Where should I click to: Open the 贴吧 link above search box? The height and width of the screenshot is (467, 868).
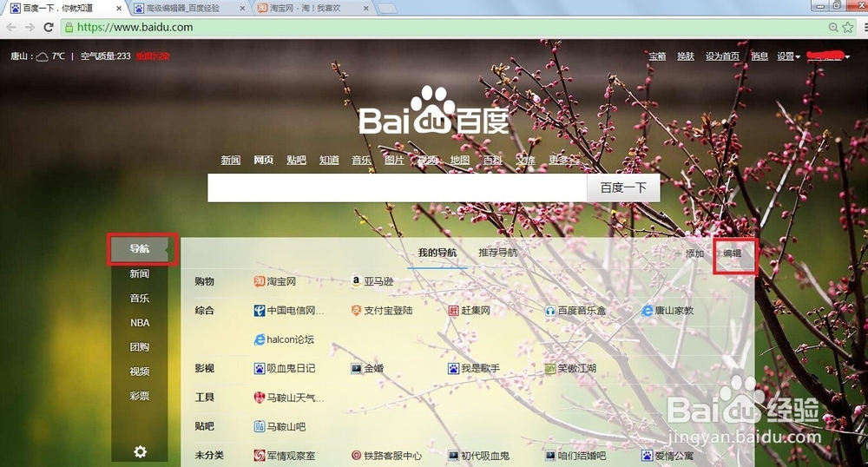tap(296, 160)
